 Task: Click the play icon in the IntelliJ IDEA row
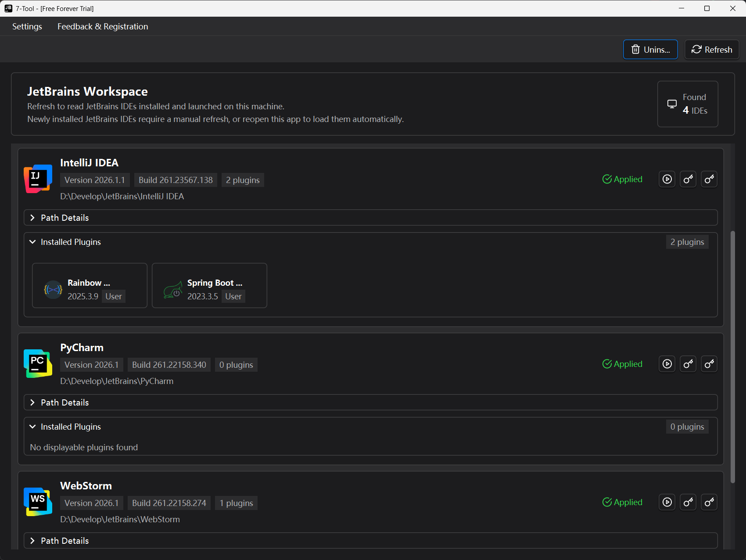click(667, 179)
